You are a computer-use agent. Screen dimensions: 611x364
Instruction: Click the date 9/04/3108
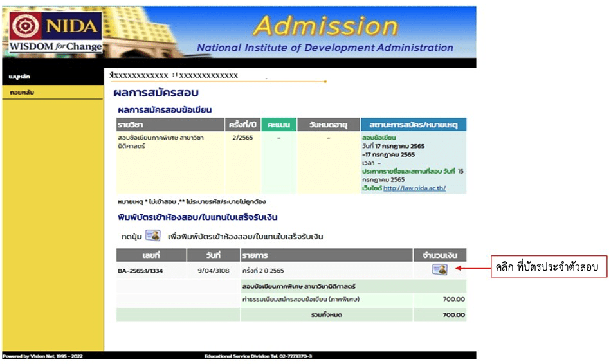pos(213,271)
